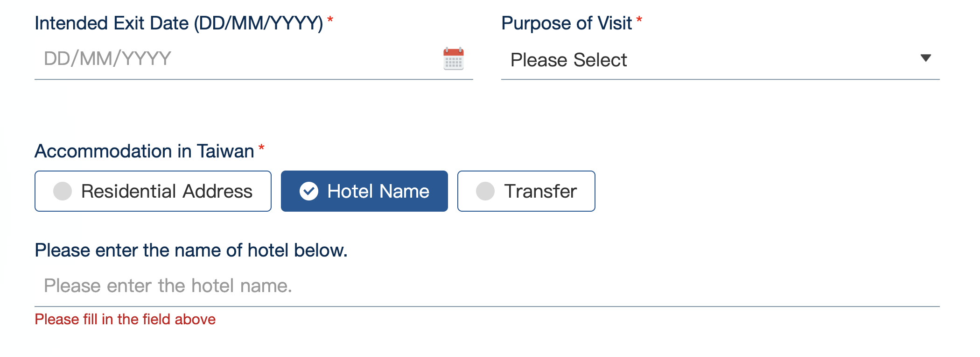Choose the Hotel Name accommodation option
Viewport: 980px width, 357px height.
tap(364, 191)
